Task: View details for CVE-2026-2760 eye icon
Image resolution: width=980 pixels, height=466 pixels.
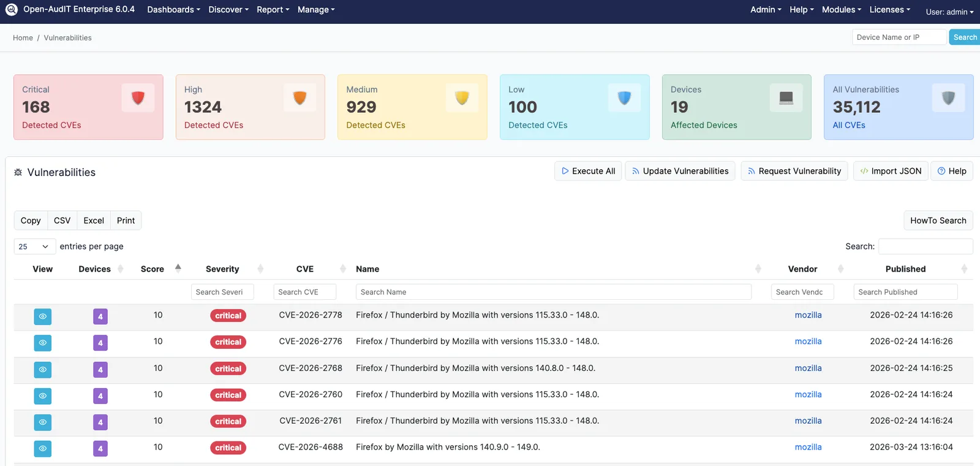Action: (43, 396)
